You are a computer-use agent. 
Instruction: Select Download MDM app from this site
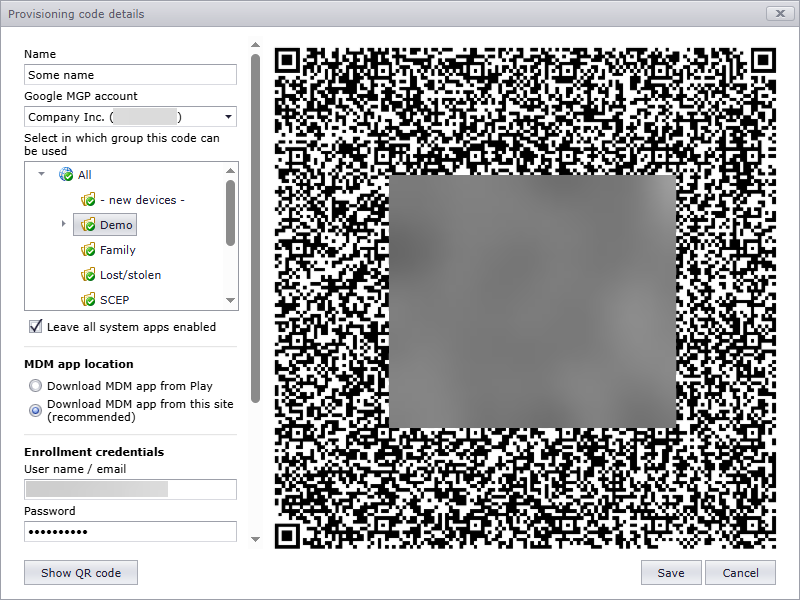tap(36, 410)
